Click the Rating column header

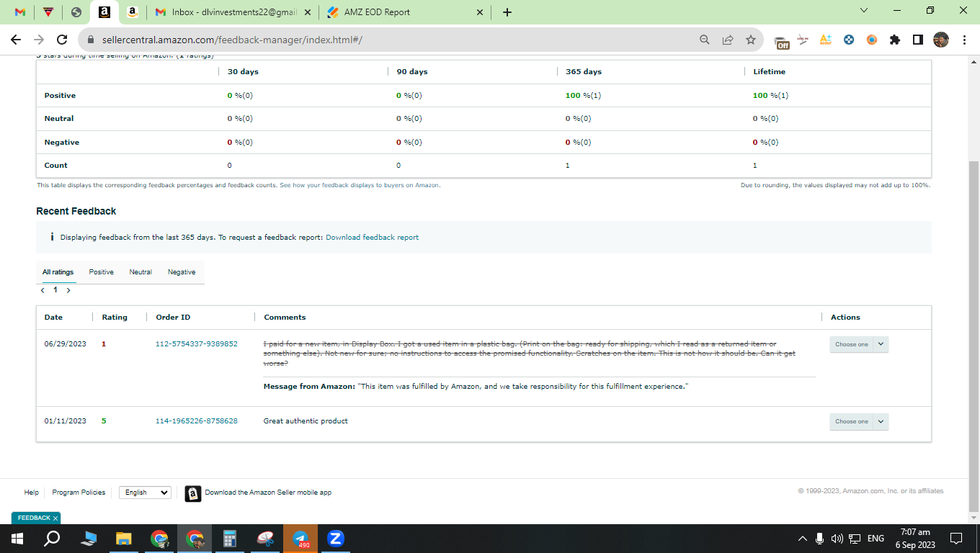click(115, 318)
